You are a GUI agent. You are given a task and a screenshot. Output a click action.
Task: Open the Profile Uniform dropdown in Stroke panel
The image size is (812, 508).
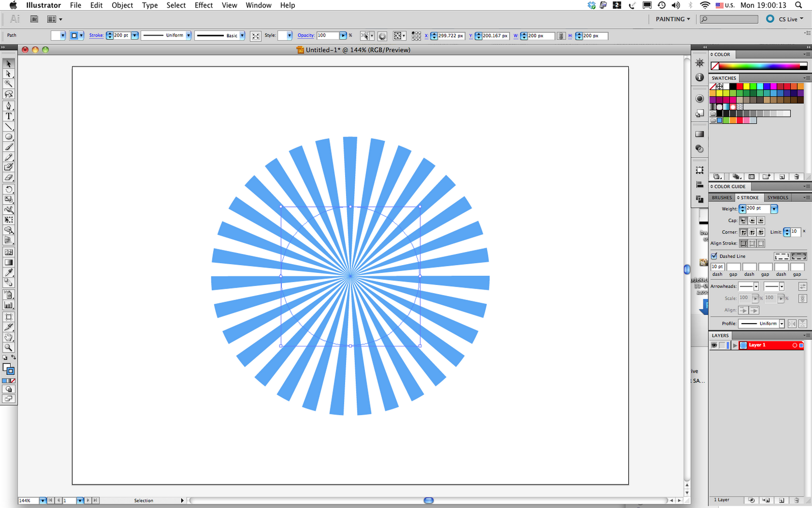tap(782, 324)
